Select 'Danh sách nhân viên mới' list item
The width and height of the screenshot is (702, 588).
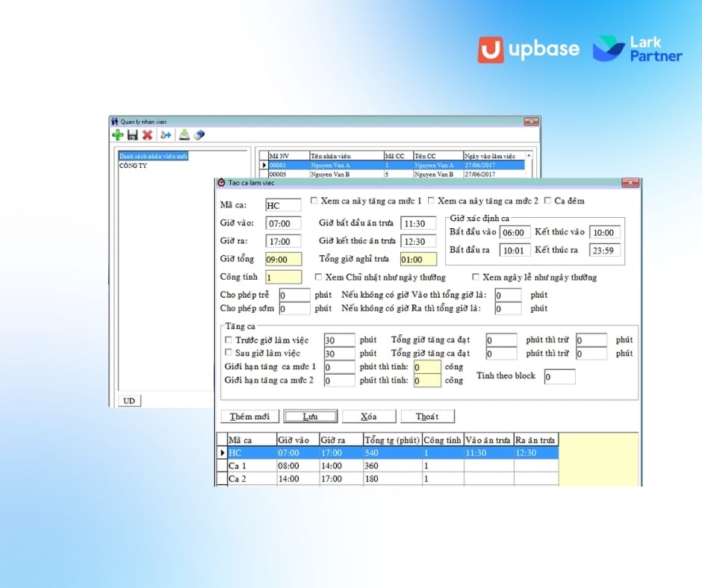(153, 156)
